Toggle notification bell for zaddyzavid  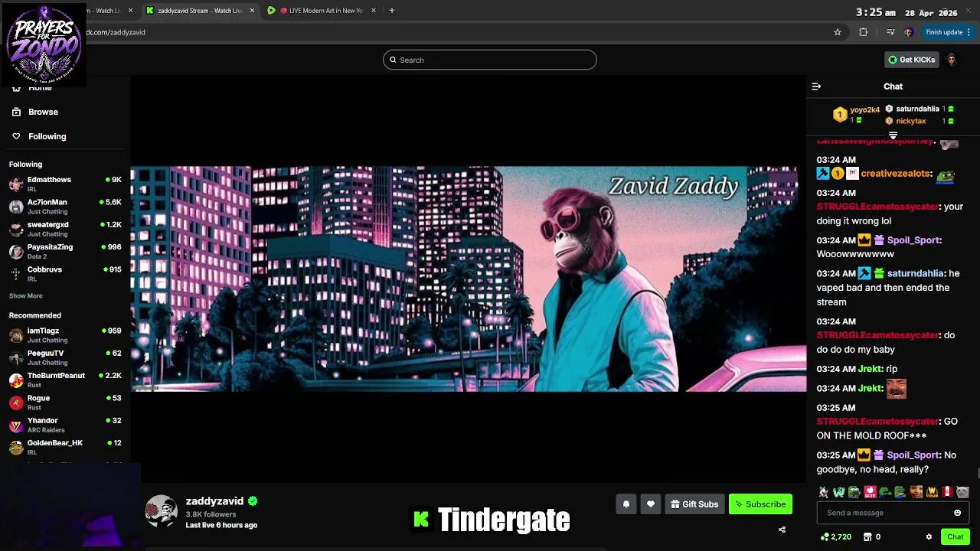point(626,504)
